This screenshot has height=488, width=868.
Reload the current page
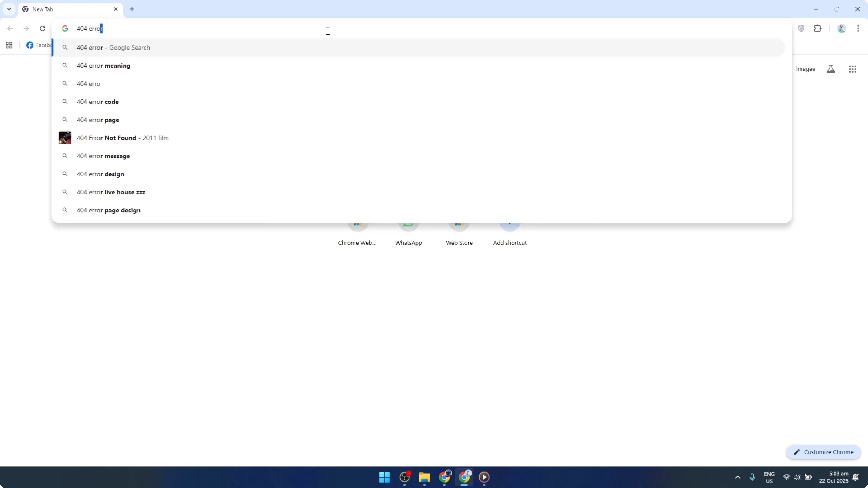point(42,28)
